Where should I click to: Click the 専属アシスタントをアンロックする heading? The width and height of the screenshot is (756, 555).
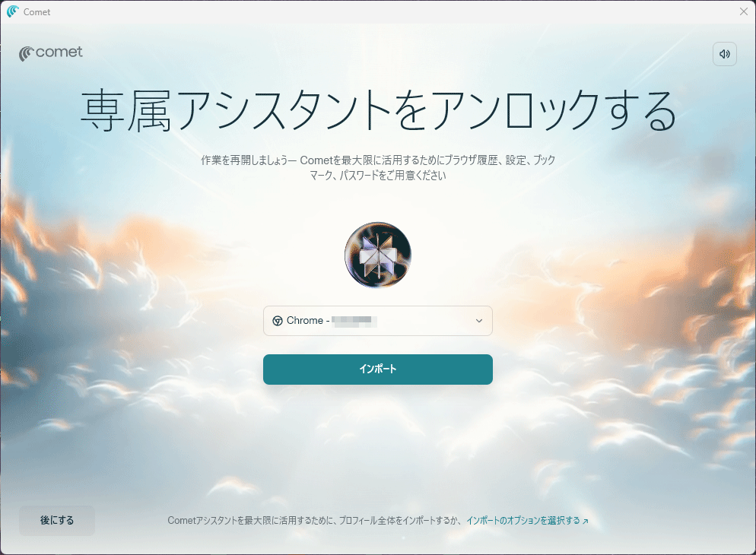click(x=378, y=111)
